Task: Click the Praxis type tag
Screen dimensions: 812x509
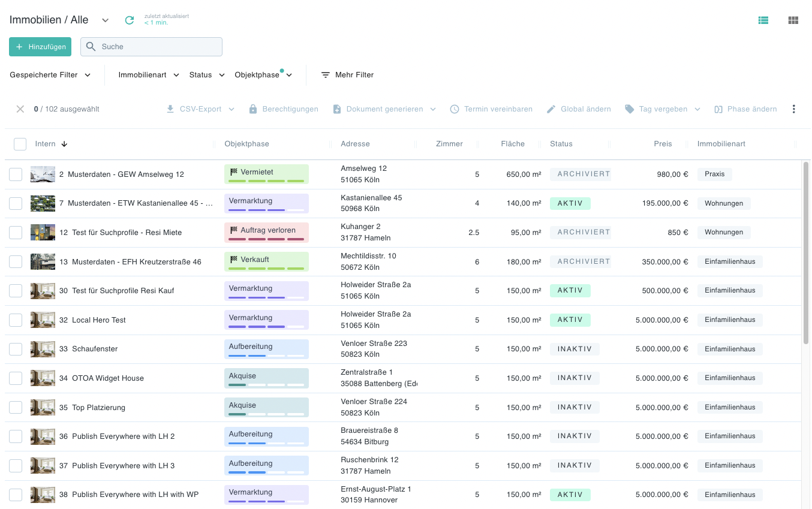Action: pos(715,174)
